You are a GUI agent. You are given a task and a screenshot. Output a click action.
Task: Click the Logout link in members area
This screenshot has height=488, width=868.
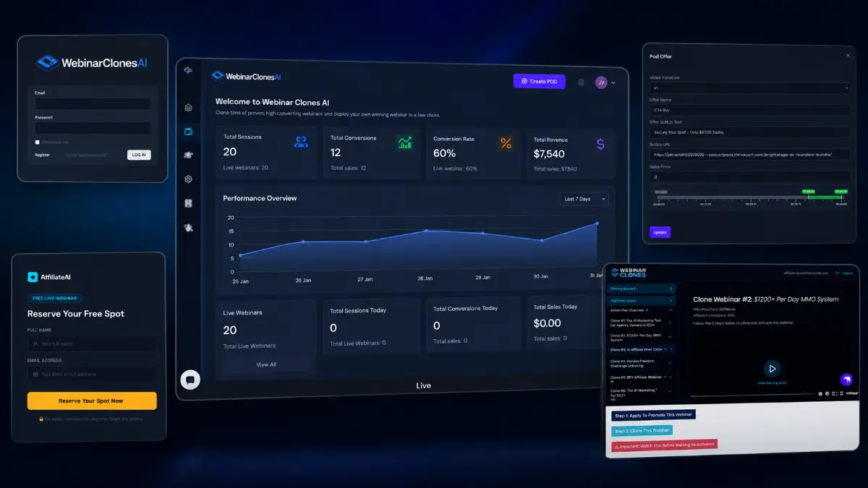pyautogui.click(x=843, y=273)
